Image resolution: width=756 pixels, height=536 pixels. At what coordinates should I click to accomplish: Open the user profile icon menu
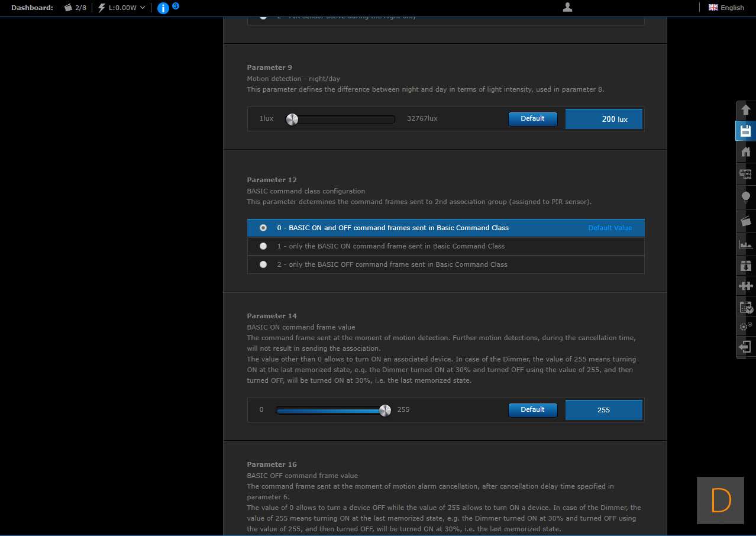pyautogui.click(x=567, y=7)
